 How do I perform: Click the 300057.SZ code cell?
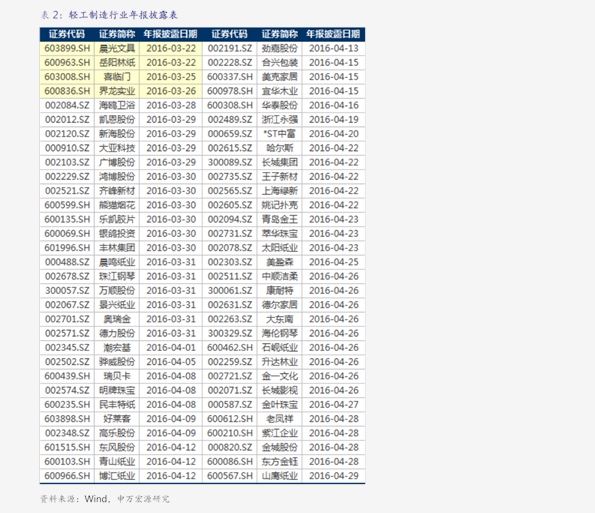(x=67, y=291)
